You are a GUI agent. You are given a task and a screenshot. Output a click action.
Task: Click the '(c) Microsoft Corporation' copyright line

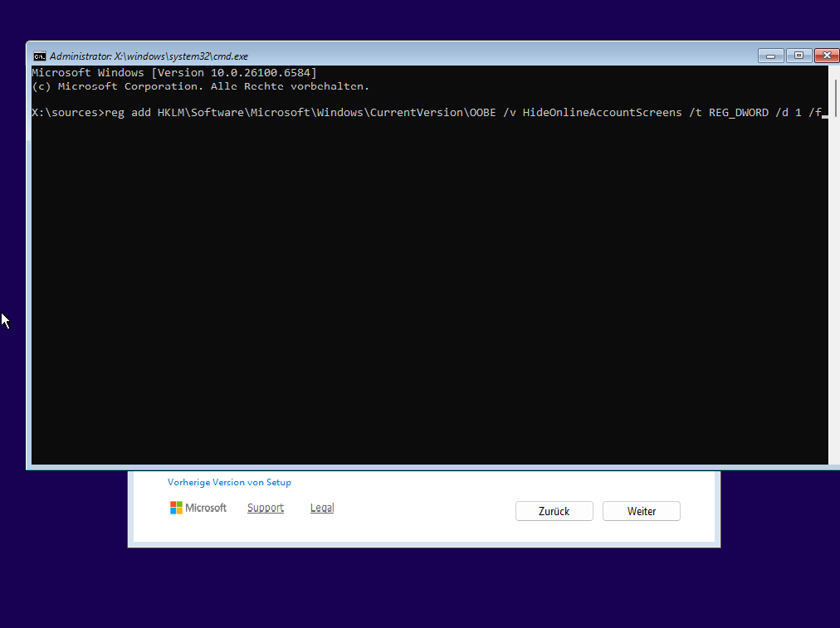pyautogui.click(x=200, y=86)
